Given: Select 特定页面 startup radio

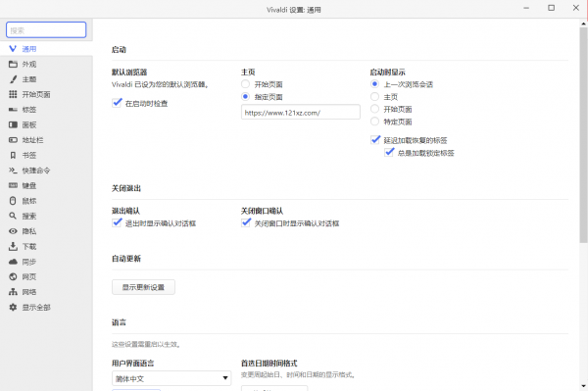Looking at the screenshot, I should [374, 122].
